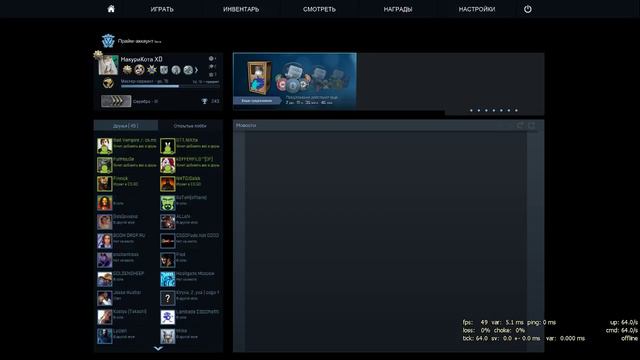640x360 pixels.
Task: Click the gold profile rank emblem
Action: click(x=108, y=83)
